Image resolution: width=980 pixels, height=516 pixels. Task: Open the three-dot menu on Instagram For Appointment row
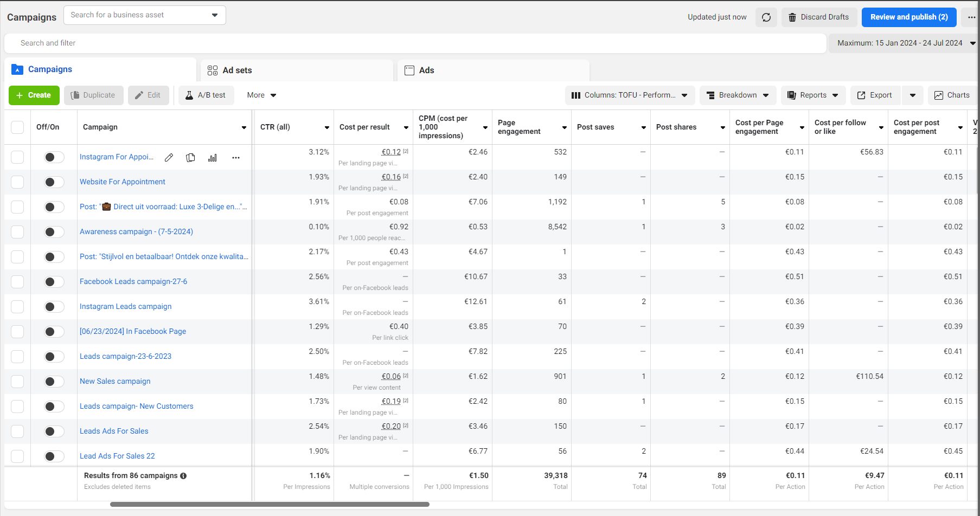pos(236,158)
